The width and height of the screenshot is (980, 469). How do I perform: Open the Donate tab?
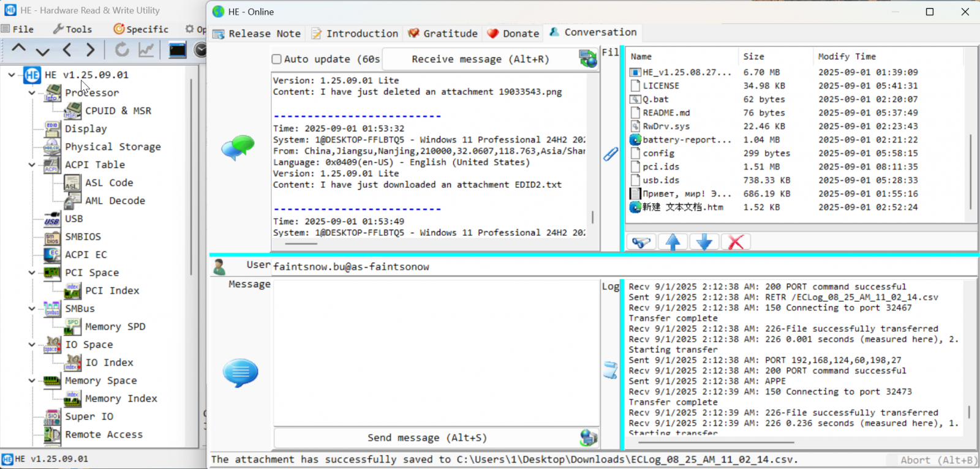(x=513, y=34)
